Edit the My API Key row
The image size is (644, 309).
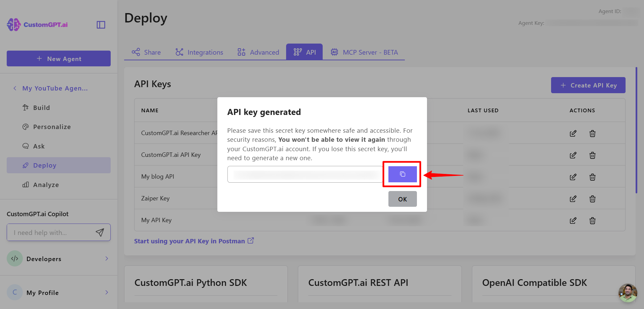click(573, 221)
